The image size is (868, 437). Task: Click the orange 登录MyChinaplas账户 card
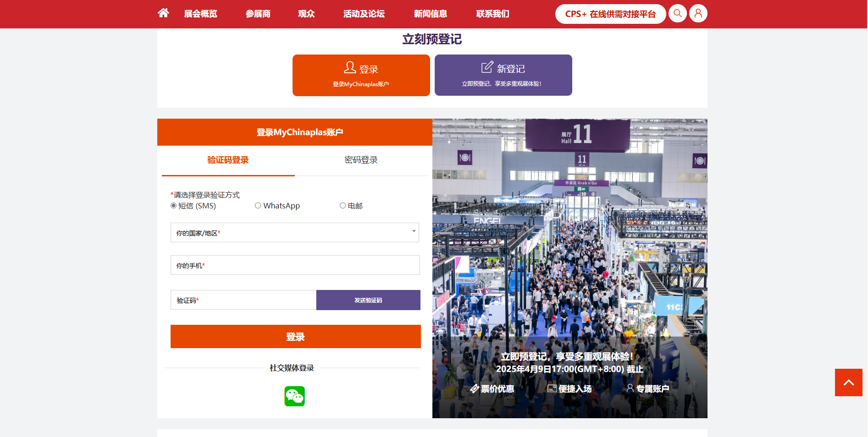361,75
